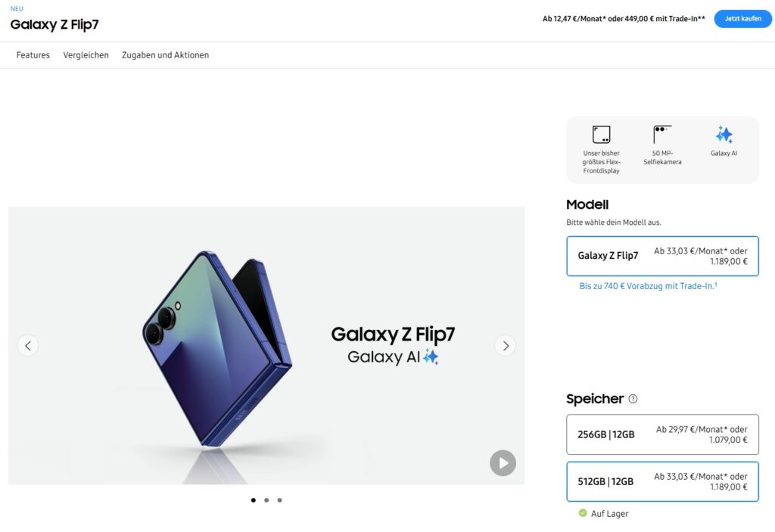The width and height of the screenshot is (775, 532).
Task: Open the Features tab
Action: coord(33,55)
